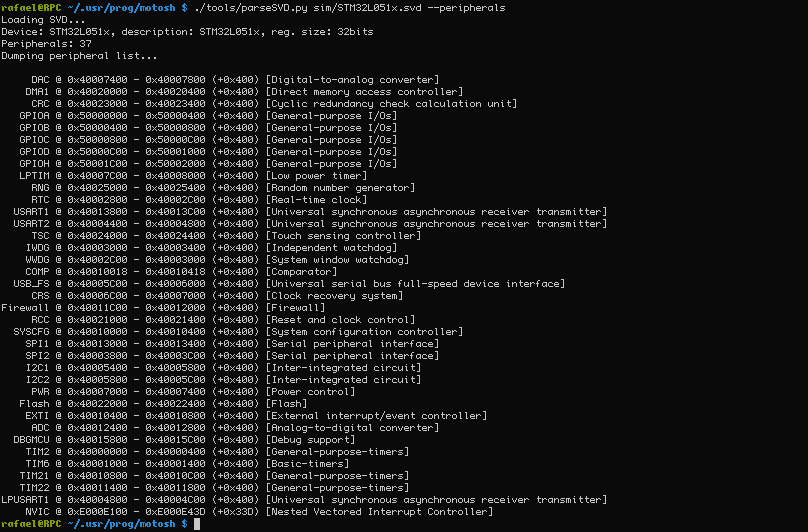Image resolution: width=808 pixels, height=532 pixels.
Task: Select '[Touch sensing controller]' text
Action: click(343, 236)
